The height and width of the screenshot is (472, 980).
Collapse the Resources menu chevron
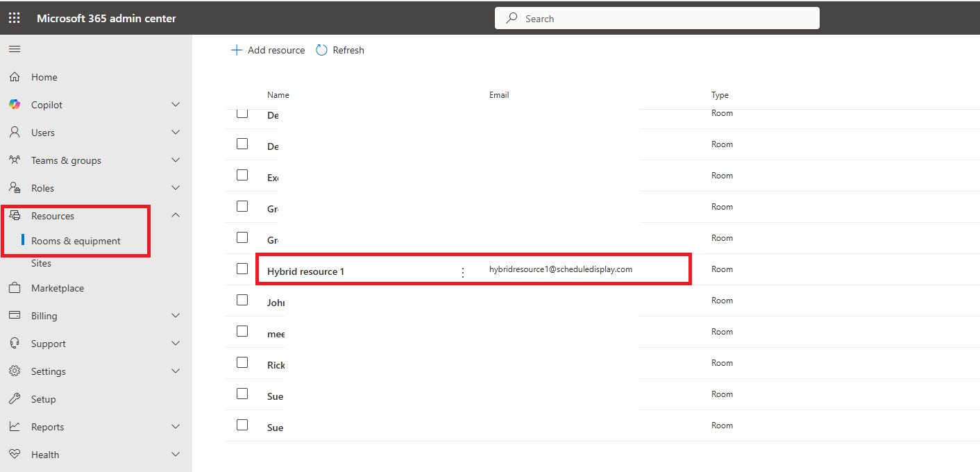(176, 215)
